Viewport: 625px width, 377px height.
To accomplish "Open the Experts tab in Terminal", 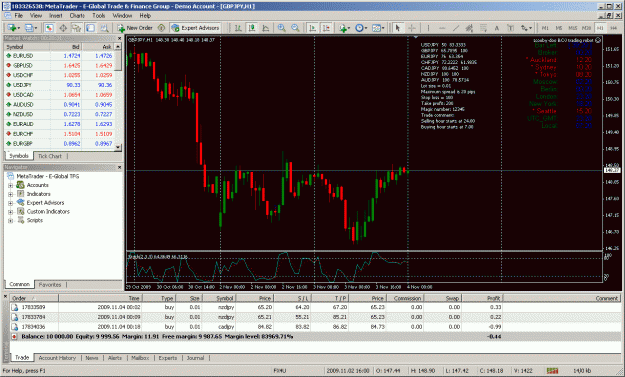I will click(167, 358).
